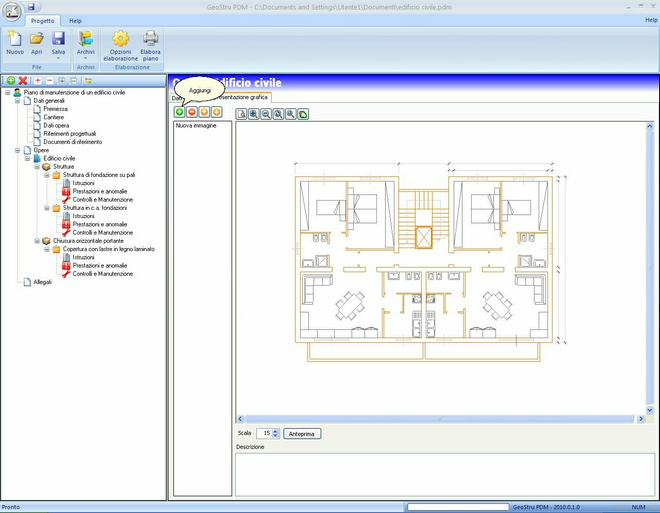Screen dimensions: 660x513
Task: Open Opzioni elaborazione gear icon
Action: tap(120, 39)
